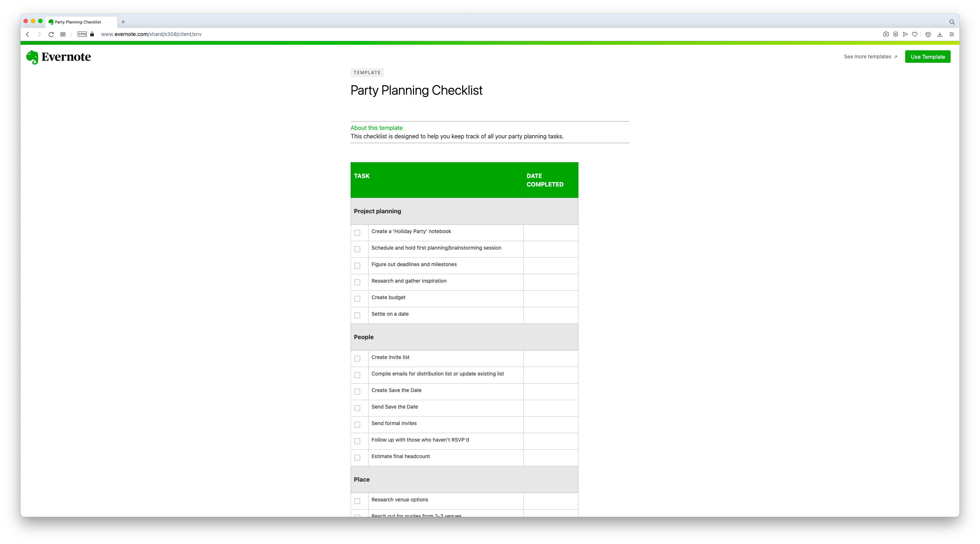Check 'Follow up with those who haven't RSVP'd' box
This screenshot has height=544, width=980.
(357, 441)
